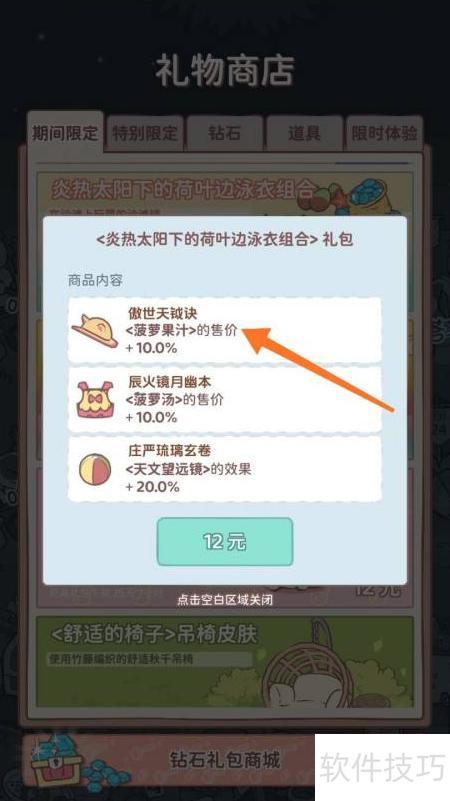Click the 软件技巧 watermark label
This screenshot has width=450, height=801.
382,767
